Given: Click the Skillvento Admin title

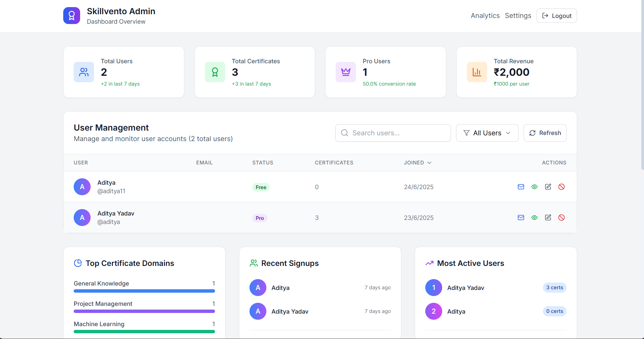Looking at the screenshot, I should click(121, 11).
